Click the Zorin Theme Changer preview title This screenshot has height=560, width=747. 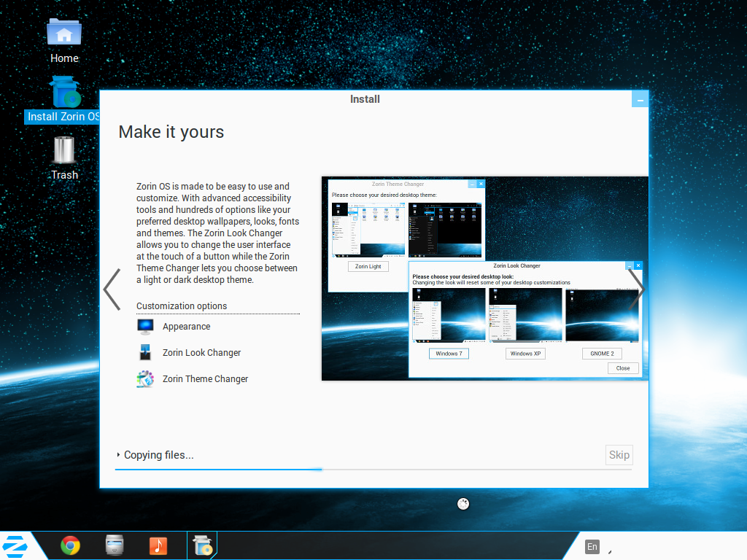pos(398,184)
